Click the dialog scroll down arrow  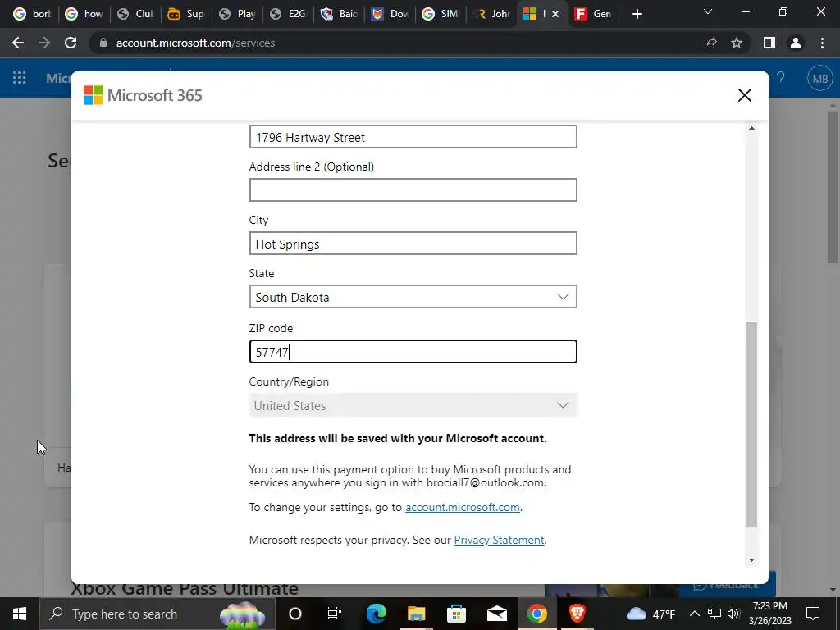point(751,560)
